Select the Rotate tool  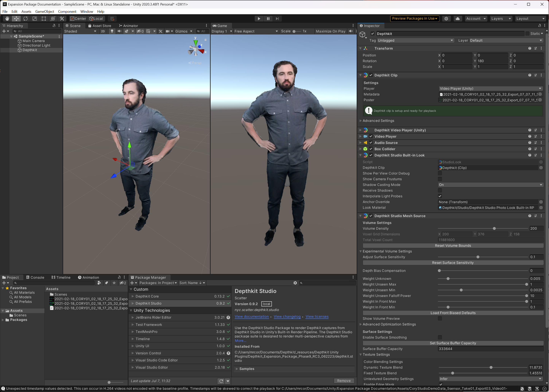point(25,19)
